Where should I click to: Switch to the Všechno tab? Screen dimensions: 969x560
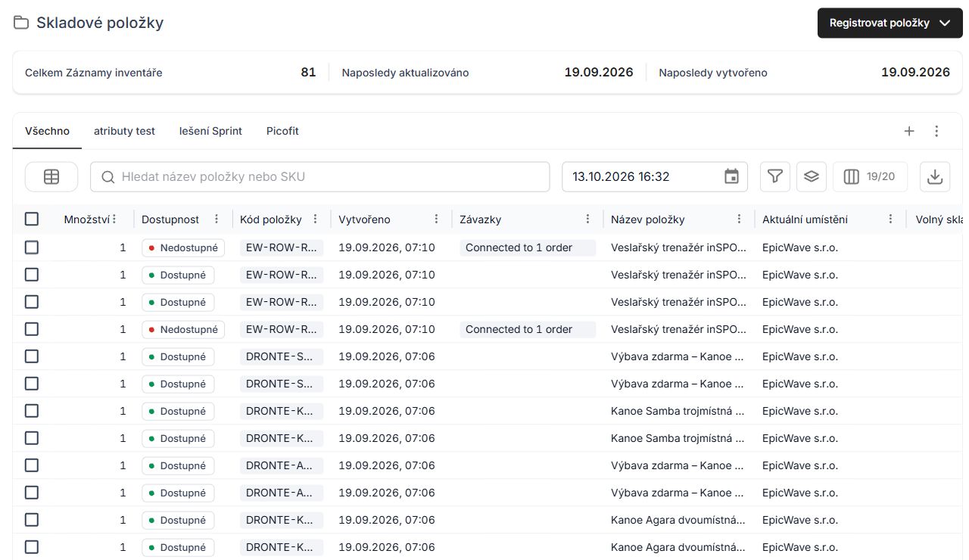point(47,131)
